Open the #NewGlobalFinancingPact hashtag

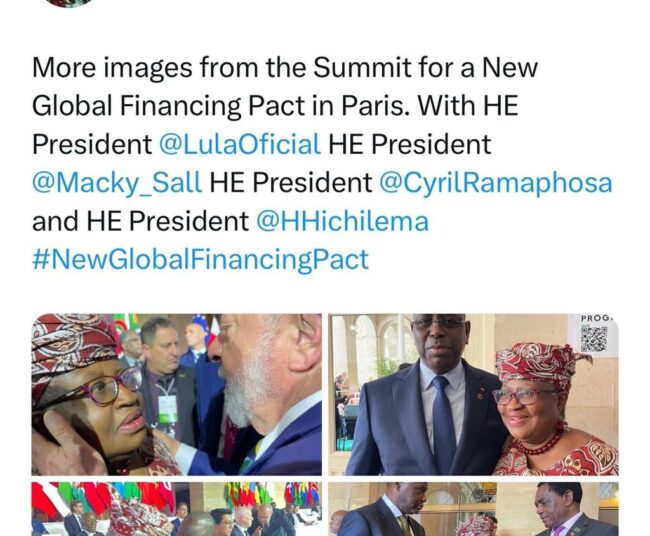200,260
